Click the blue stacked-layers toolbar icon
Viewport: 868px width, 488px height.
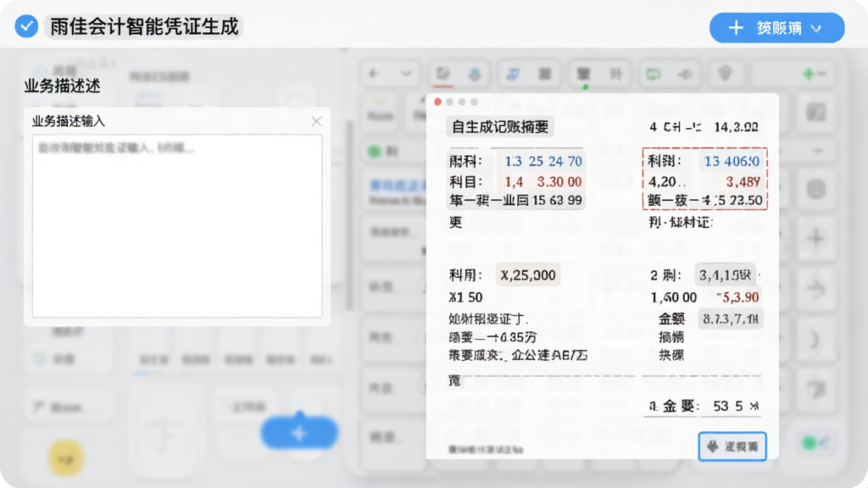pyautogui.click(x=475, y=75)
